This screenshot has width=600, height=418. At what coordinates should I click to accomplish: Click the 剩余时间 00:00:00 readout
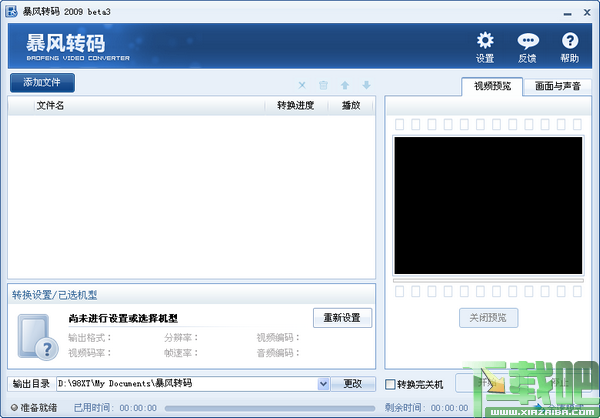click(x=427, y=408)
